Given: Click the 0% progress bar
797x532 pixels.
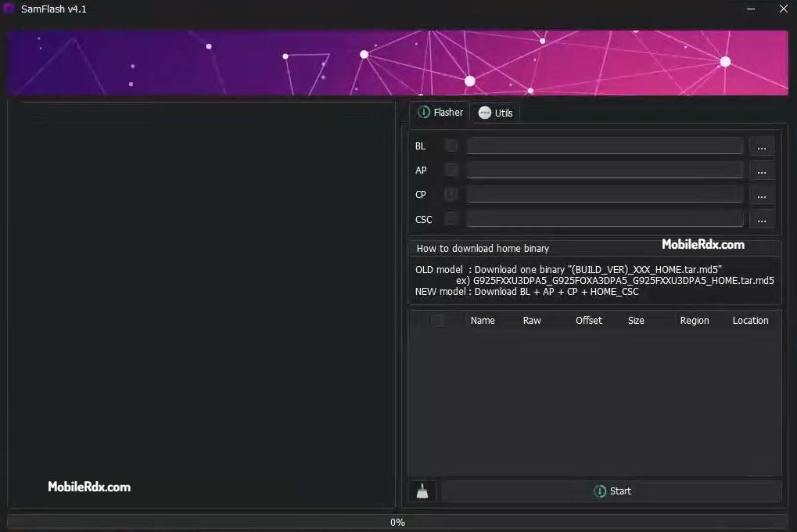Looking at the screenshot, I should coord(397,522).
